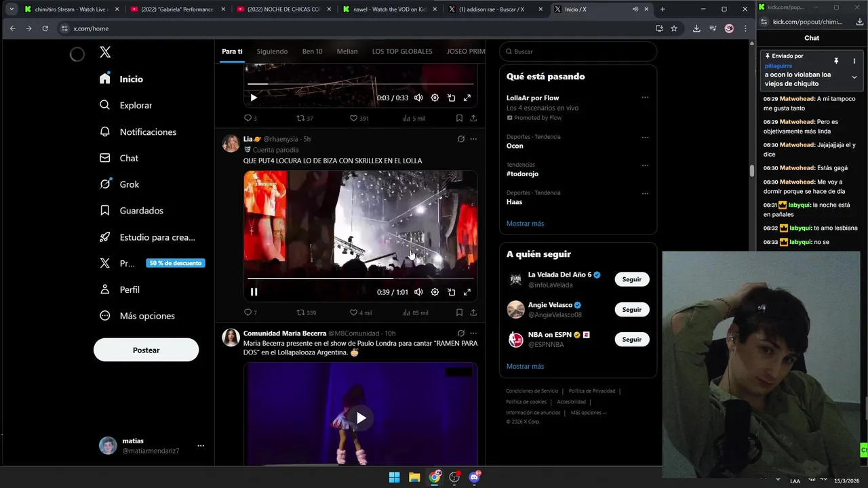The image size is (868, 488).
Task: Open pinned message options in Kick chat
Action: [854, 61]
